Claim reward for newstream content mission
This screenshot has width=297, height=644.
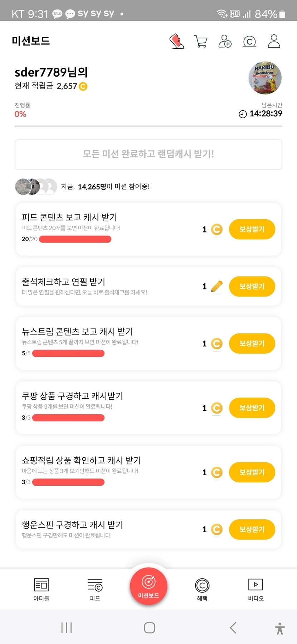tap(252, 343)
